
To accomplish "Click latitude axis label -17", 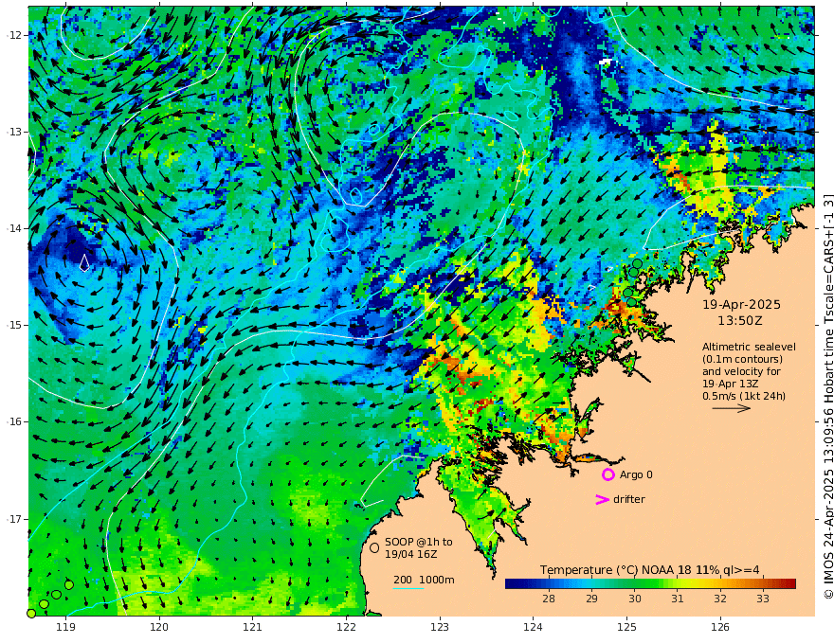I will [13, 519].
